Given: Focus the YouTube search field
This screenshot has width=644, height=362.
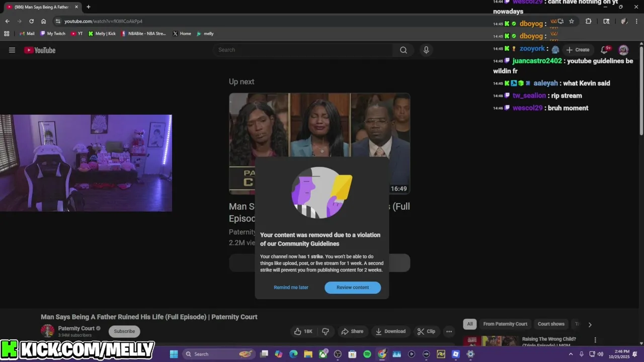Looking at the screenshot, I should 304,50.
